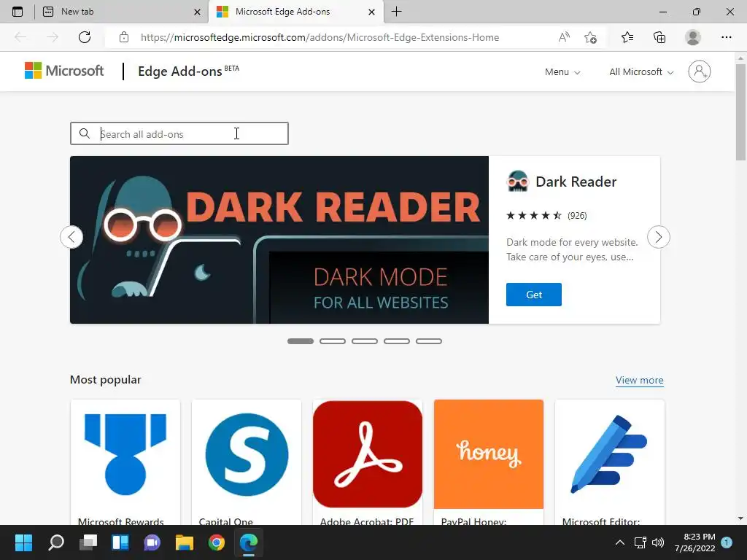This screenshot has height=560, width=747.
Task: Click the Microsoft Edge taskbar icon
Action: tap(249, 542)
